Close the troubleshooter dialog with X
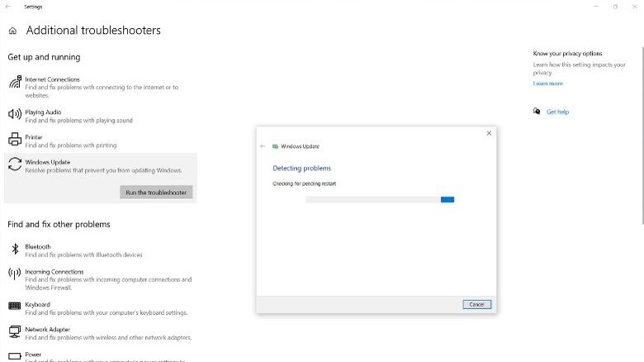 [x=489, y=133]
